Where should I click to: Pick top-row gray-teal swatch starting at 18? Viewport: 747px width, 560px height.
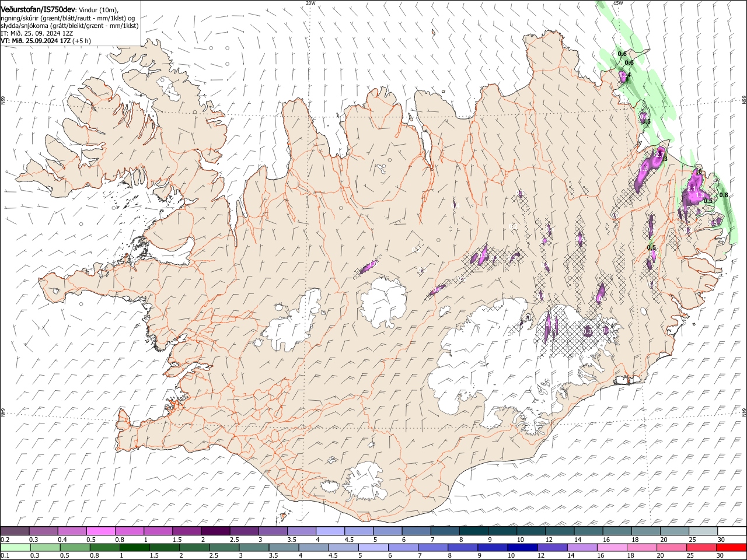click(x=645, y=531)
